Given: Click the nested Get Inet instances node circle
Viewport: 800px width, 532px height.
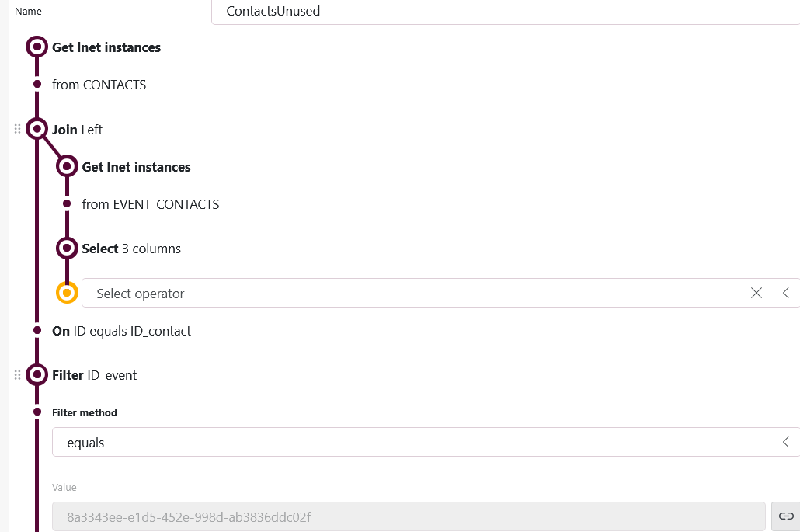Looking at the screenshot, I should point(68,166).
